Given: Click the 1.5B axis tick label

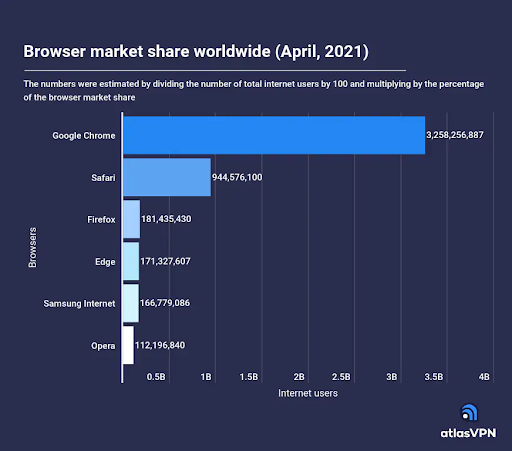Looking at the screenshot, I should (249, 377).
